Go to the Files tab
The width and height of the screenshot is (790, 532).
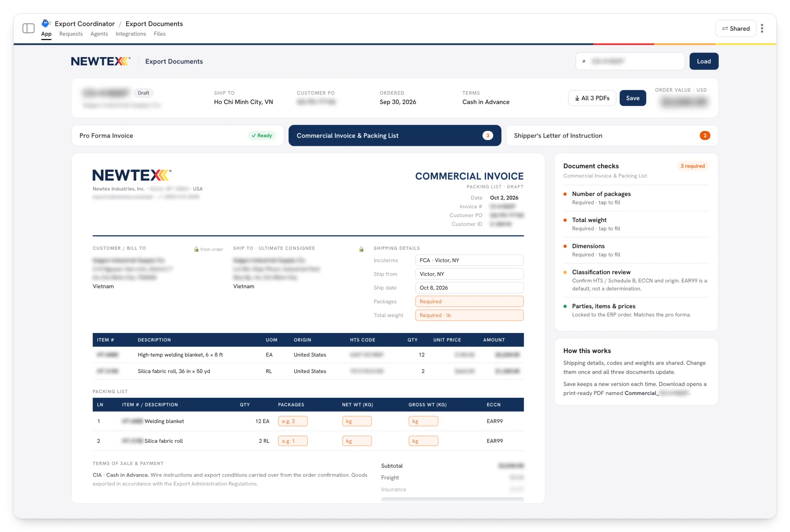click(160, 34)
